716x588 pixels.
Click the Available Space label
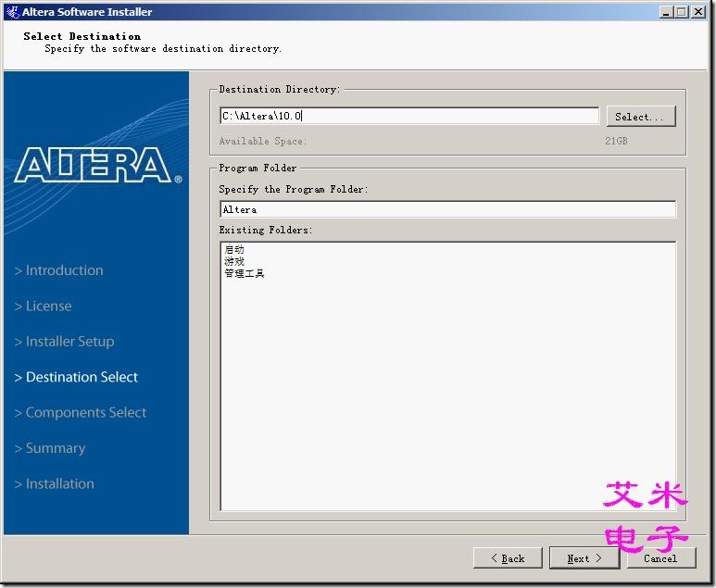click(x=263, y=141)
